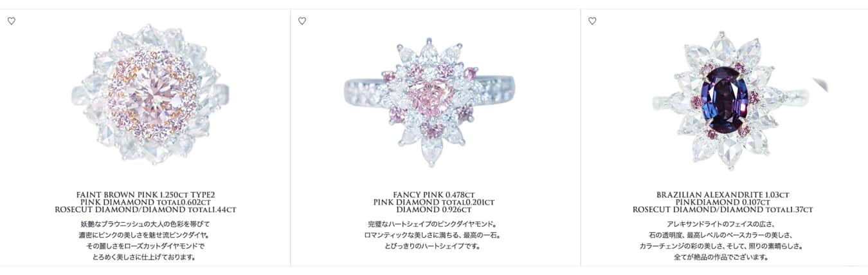
Task: View the purple Alexandrite ring image
Action: [x=725, y=98]
